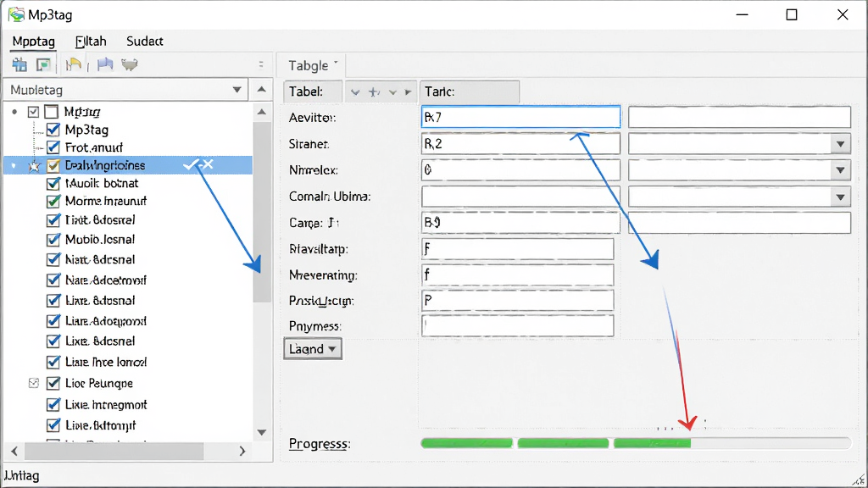This screenshot has width=868, height=488.
Task: Click the second chevron-down before play arrow
Action: coord(392,92)
